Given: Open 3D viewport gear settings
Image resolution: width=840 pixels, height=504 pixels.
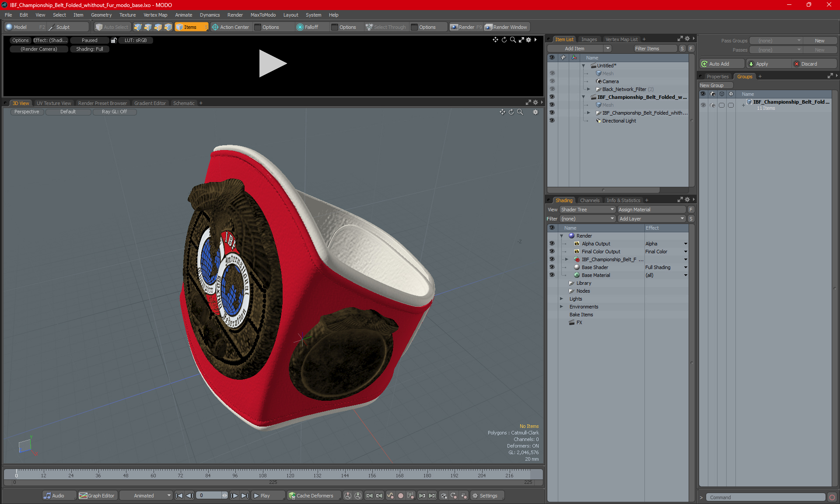Looking at the screenshot, I should pyautogui.click(x=535, y=112).
